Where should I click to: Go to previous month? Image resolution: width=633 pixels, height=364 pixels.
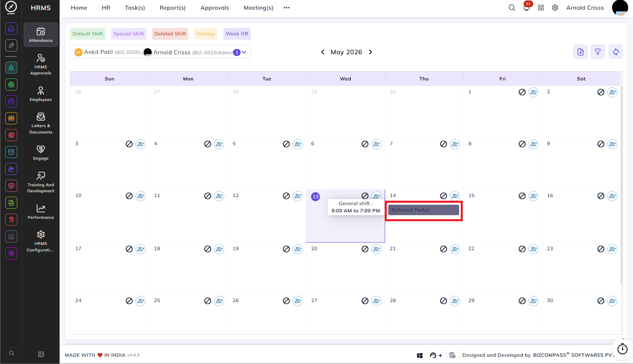(x=323, y=52)
